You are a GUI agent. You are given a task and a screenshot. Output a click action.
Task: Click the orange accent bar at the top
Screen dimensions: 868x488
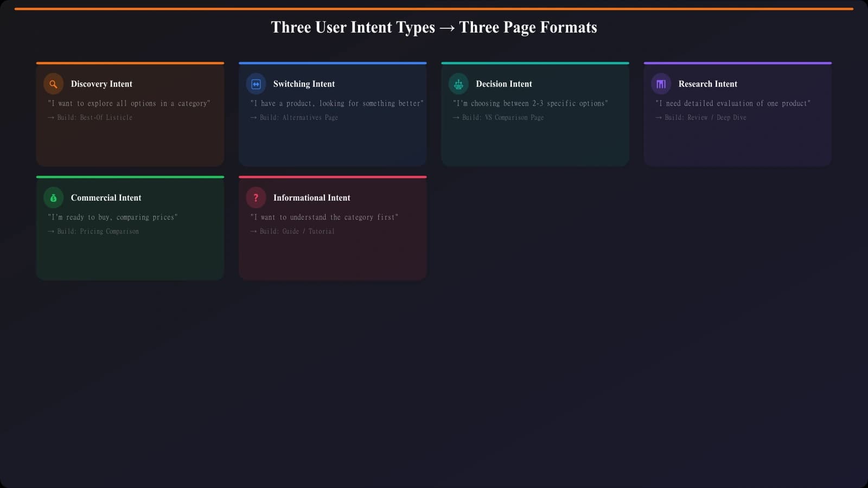click(434, 8)
